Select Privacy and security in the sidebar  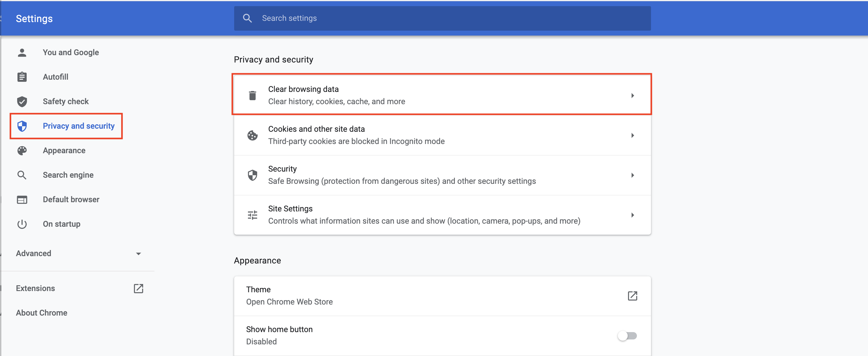pyautogui.click(x=78, y=126)
